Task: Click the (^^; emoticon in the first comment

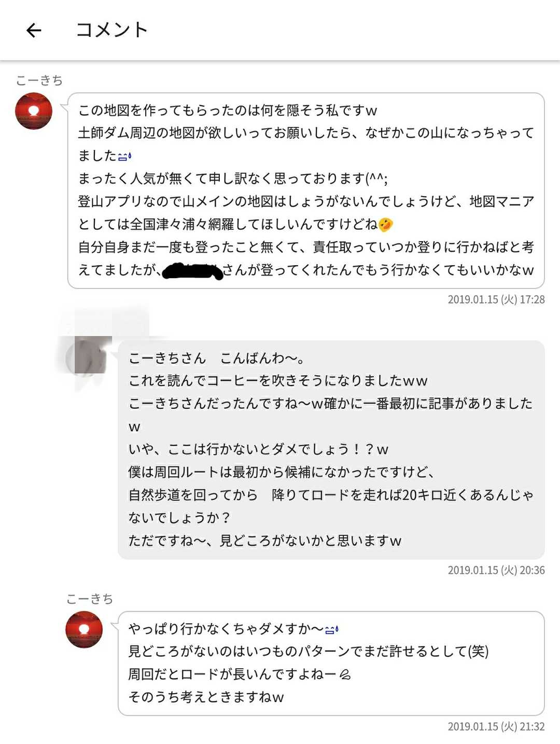Action: [377, 178]
